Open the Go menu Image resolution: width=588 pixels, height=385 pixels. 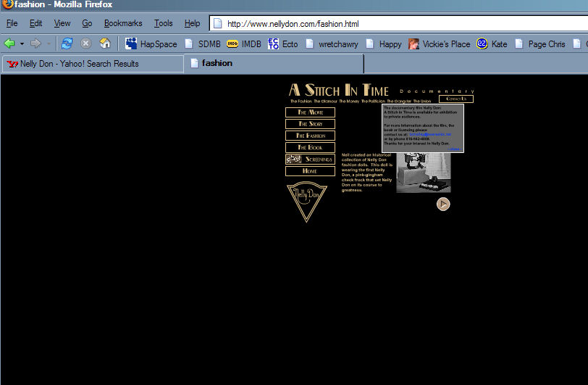87,23
